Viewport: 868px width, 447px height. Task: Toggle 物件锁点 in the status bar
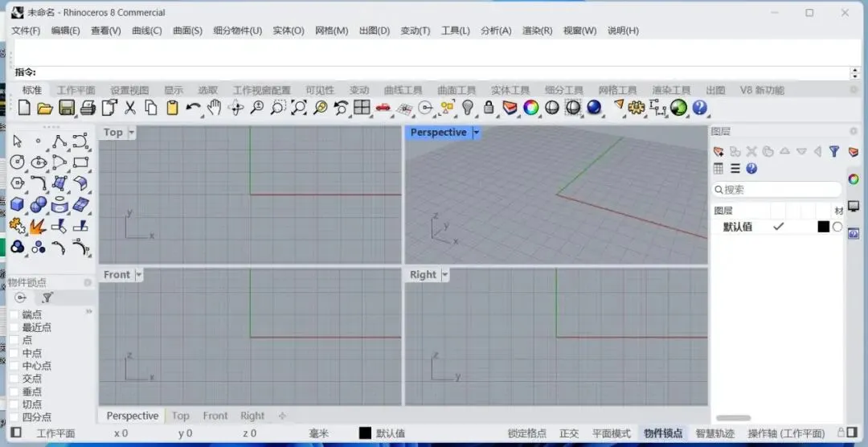[663, 433]
